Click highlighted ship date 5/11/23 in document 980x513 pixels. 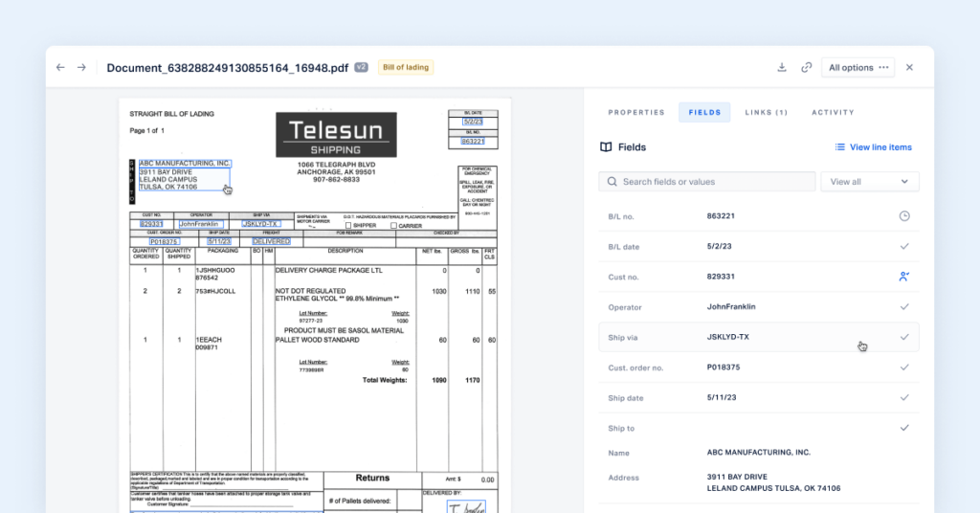[219, 241]
